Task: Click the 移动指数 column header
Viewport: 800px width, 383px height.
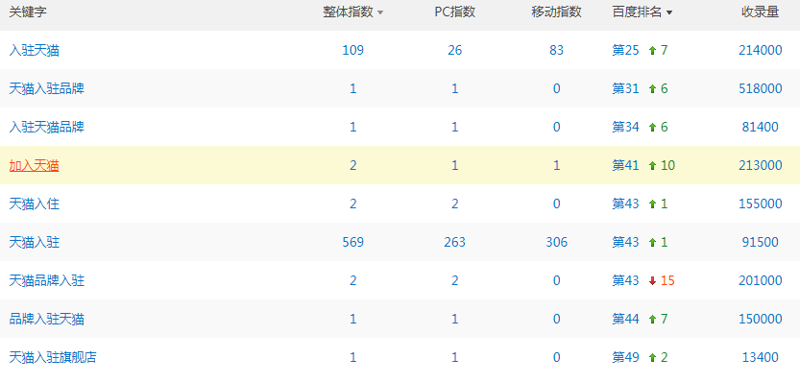Action: 556,13
